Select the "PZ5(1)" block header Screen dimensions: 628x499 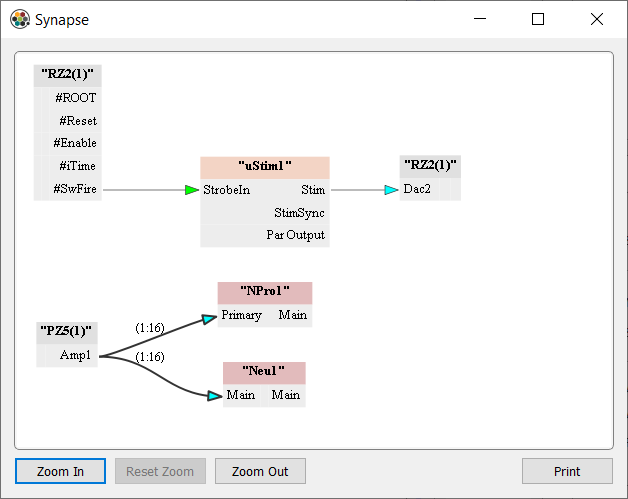(66, 331)
